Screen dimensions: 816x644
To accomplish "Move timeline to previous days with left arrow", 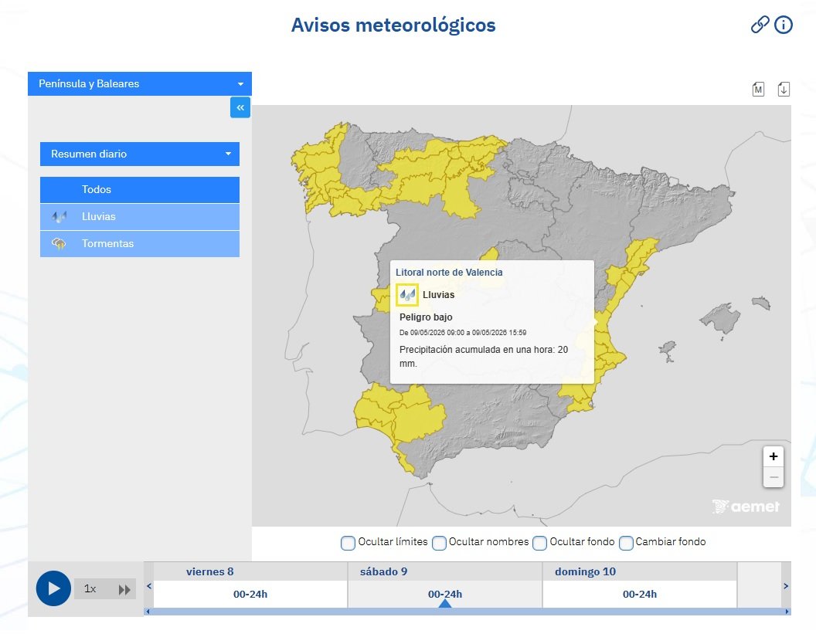I will click(x=149, y=586).
